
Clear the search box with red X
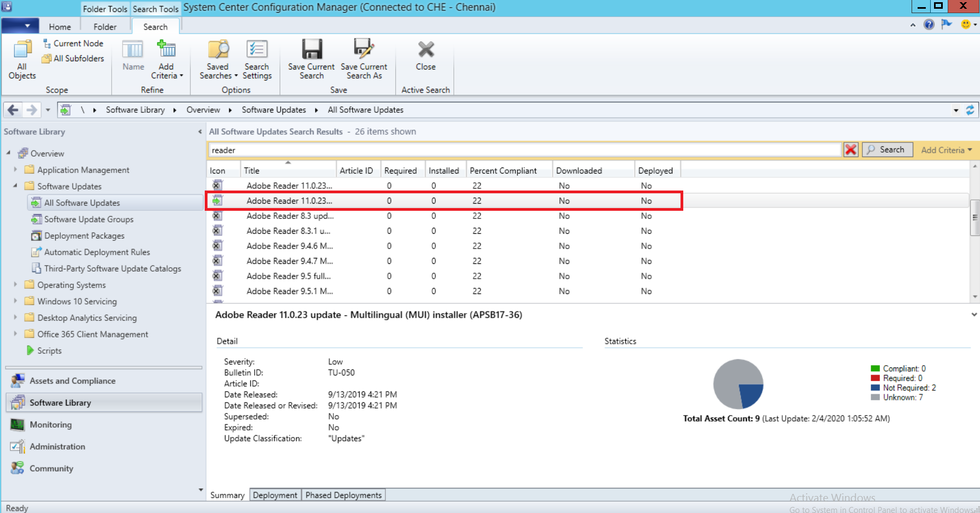pos(850,150)
